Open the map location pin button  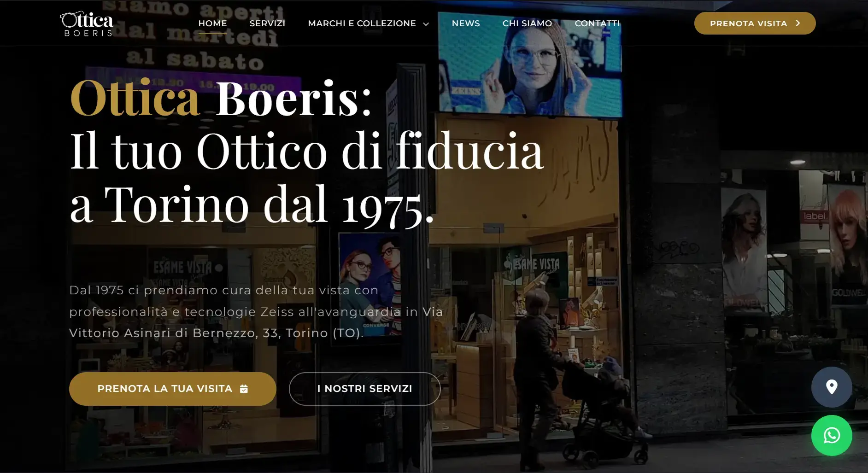(832, 387)
